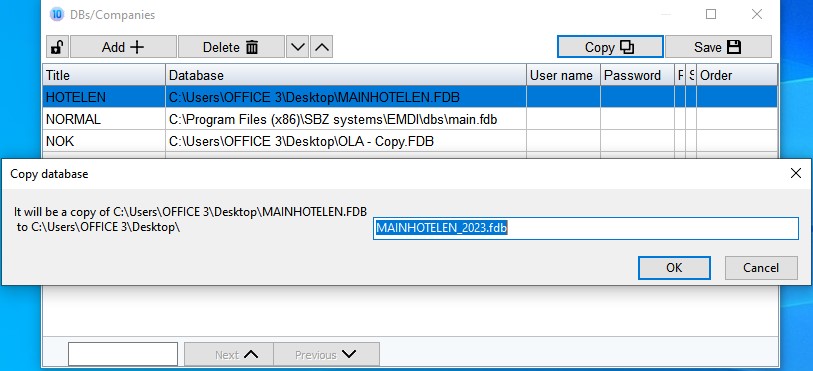This screenshot has width=813, height=371.
Task: Click the Previous search button
Action: (327, 354)
